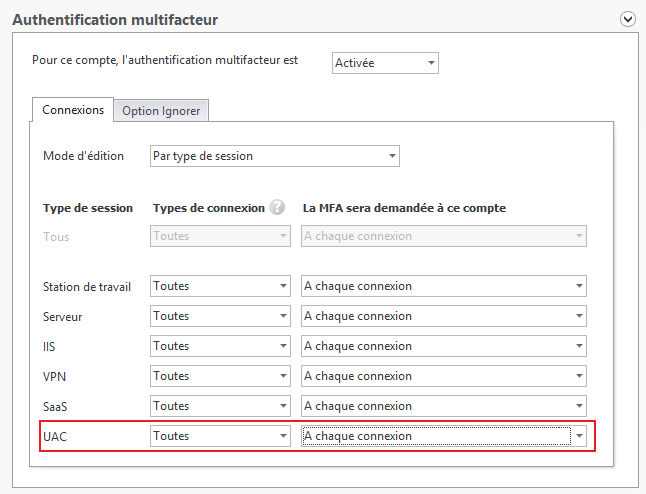Switch to the Option Ignorer tab

(161, 111)
